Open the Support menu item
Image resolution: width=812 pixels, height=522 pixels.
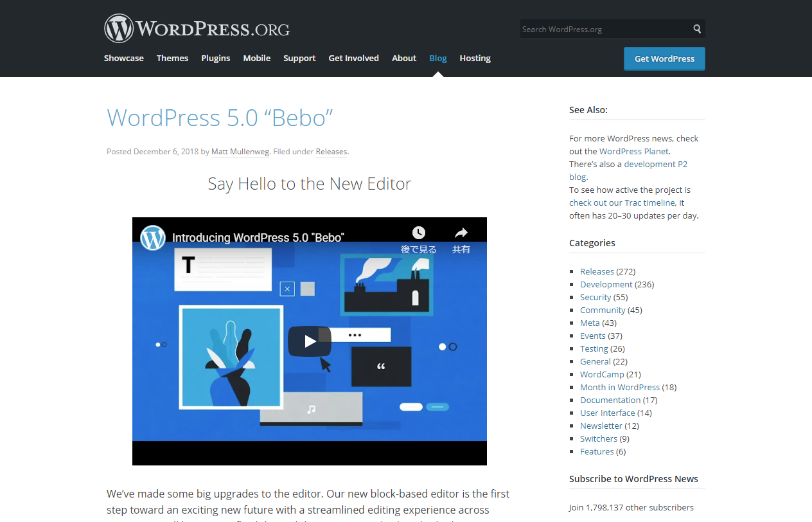click(299, 58)
